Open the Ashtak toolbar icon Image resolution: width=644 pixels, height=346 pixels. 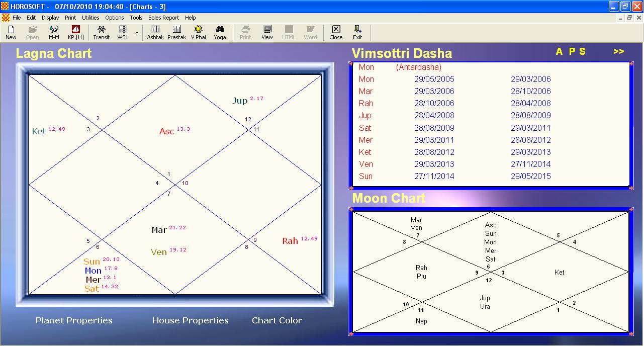point(155,33)
